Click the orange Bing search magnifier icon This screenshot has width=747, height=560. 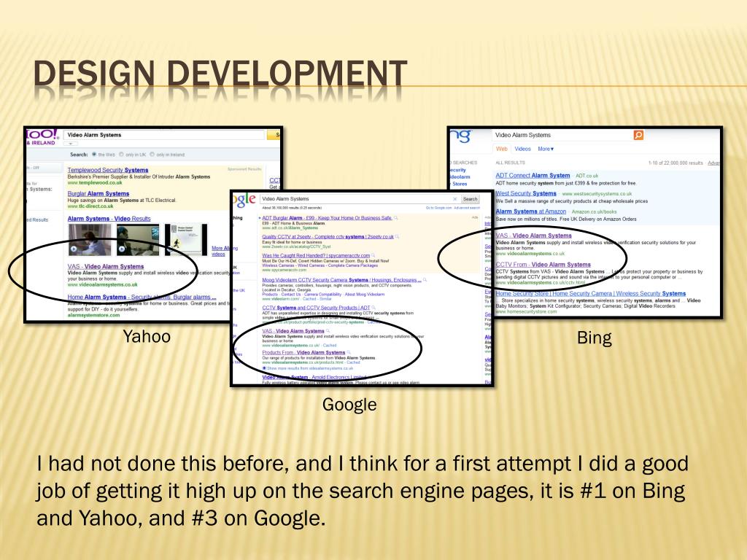click(x=638, y=135)
